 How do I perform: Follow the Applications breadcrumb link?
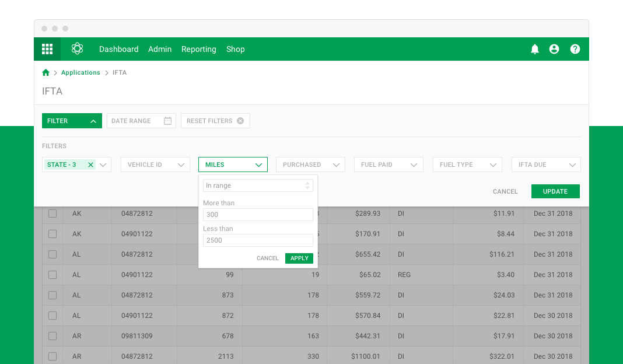coord(80,72)
